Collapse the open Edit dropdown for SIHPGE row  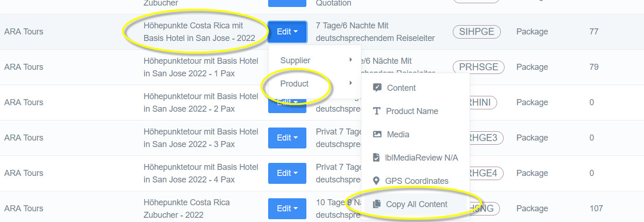pyautogui.click(x=287, y=32)
